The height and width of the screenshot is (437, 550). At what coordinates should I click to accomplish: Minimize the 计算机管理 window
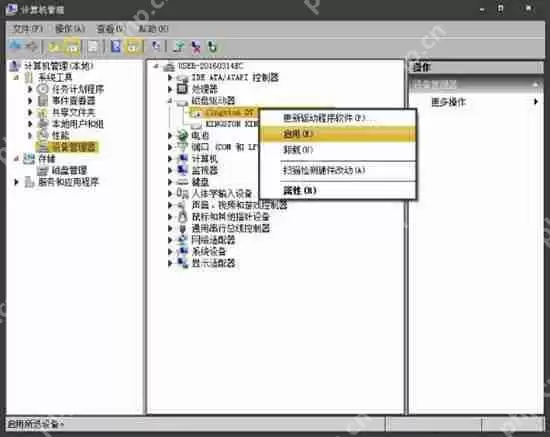tap(482, 9)
